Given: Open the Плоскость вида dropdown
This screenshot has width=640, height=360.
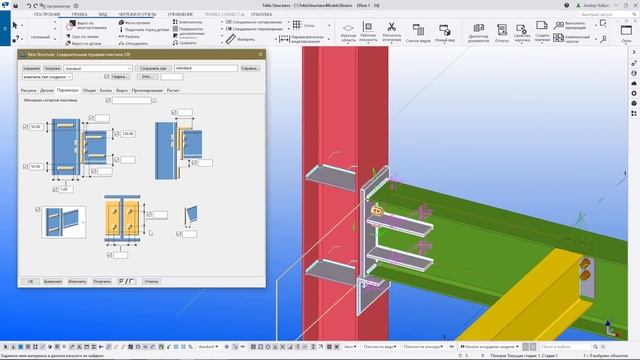Looking at the screenshot, I should tap(379, 347).
